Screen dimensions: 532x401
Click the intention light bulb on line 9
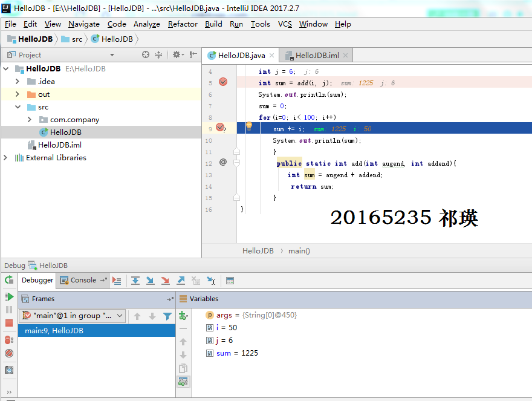249,126
